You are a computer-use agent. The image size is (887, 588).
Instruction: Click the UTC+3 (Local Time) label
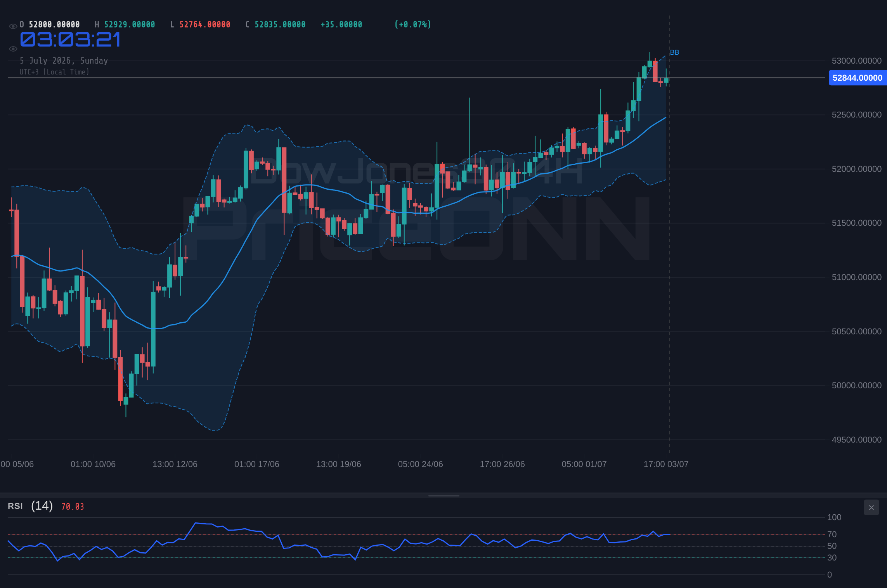point(55,72)
